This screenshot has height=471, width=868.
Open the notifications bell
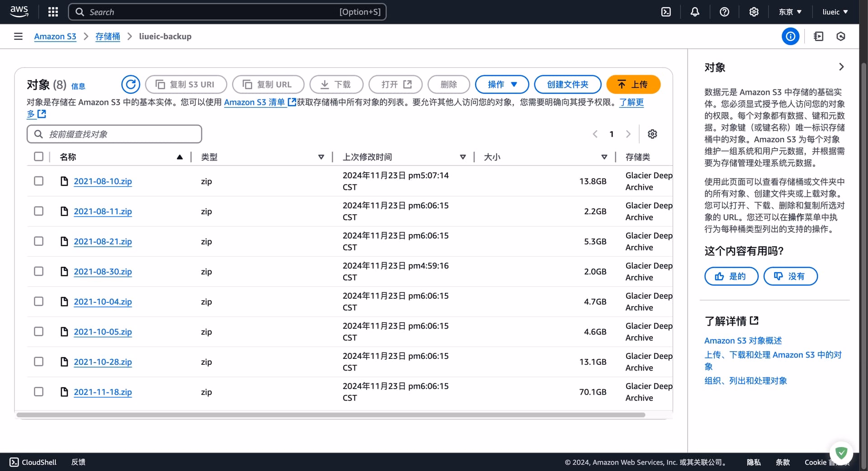point(695,12)
